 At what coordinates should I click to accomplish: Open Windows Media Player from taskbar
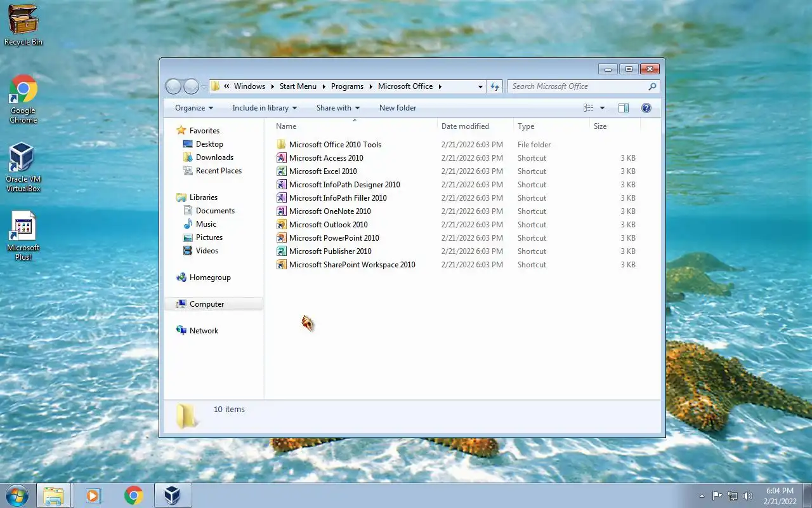(x=93, y=495)
